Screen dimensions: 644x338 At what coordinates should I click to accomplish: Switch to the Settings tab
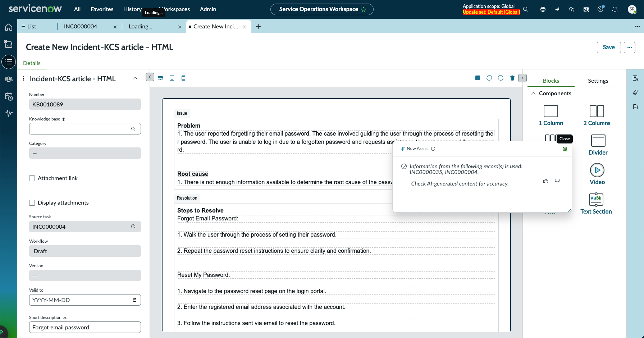(x=598, y=81)
